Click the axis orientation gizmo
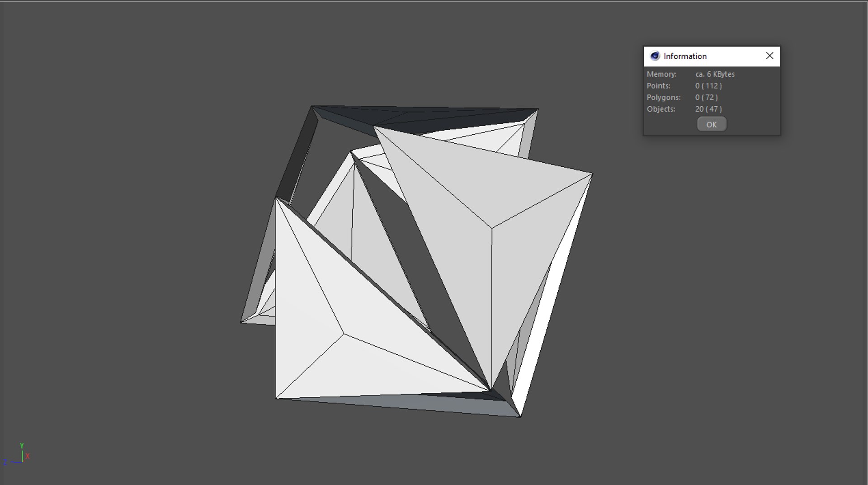 17,455
